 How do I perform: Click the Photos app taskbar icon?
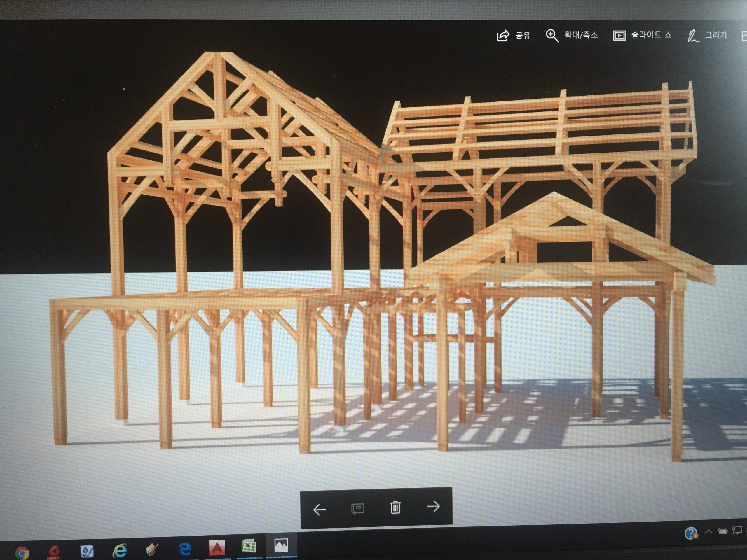281,545
